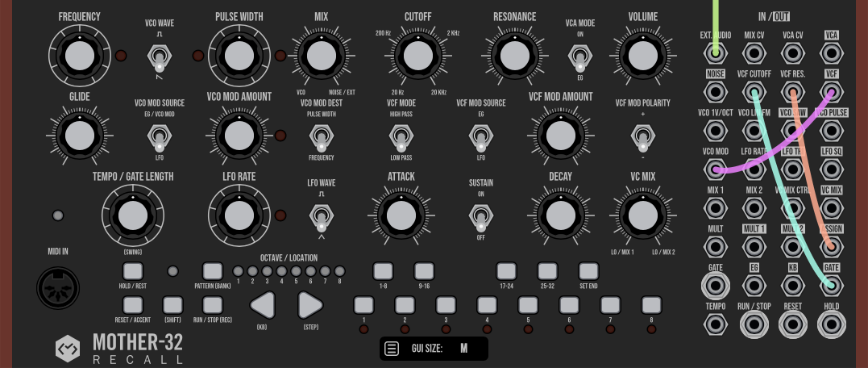Select the 25-32 page button
Image resolution: width=868 pixels, height=368 pixels.
(547, 271)
